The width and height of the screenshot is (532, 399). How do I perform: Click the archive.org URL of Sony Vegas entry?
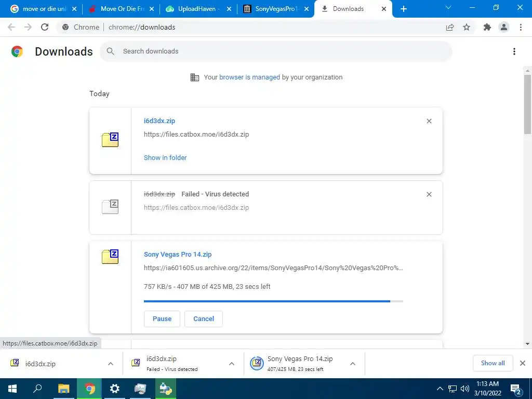point(273,268)
